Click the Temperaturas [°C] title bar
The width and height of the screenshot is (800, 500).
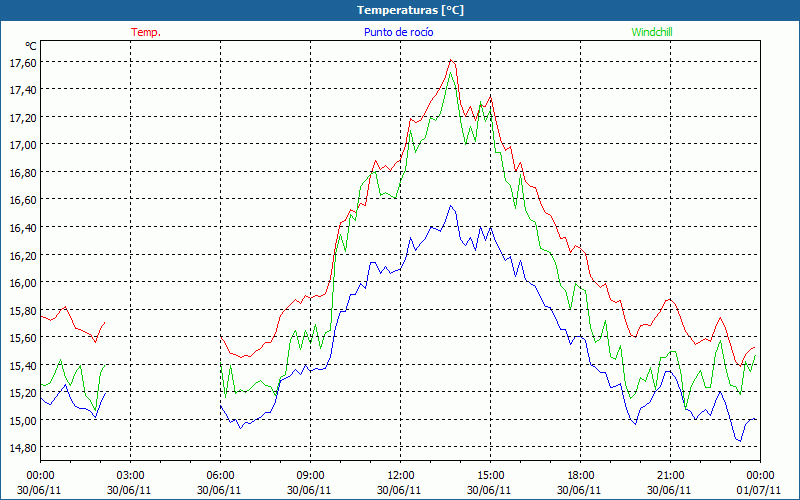coord(400,10)
